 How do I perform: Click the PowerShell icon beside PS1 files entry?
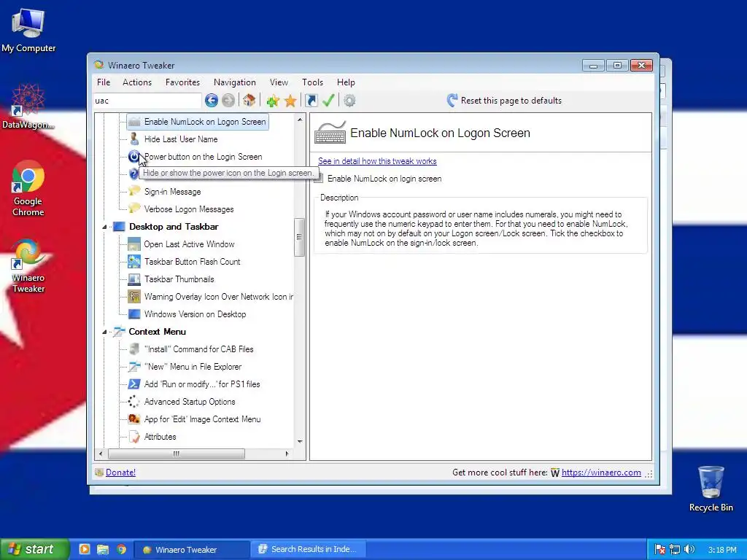point(134,384)
